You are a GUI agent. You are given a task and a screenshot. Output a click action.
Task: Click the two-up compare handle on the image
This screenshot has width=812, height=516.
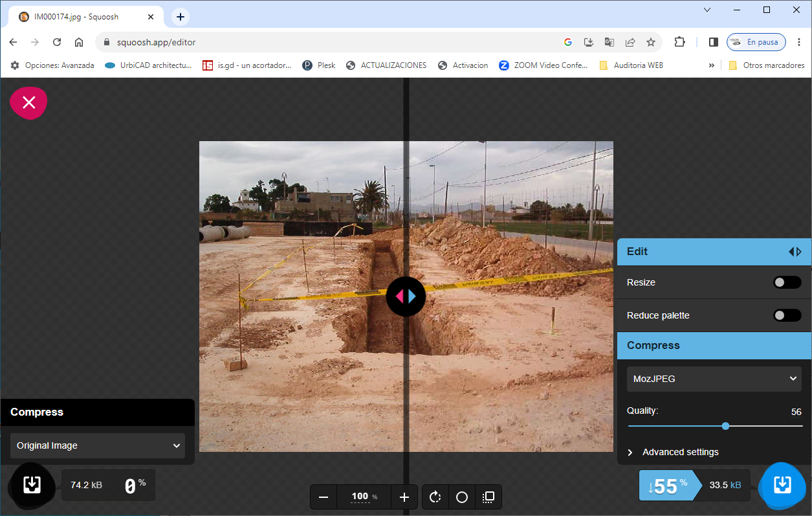point(406,297)
